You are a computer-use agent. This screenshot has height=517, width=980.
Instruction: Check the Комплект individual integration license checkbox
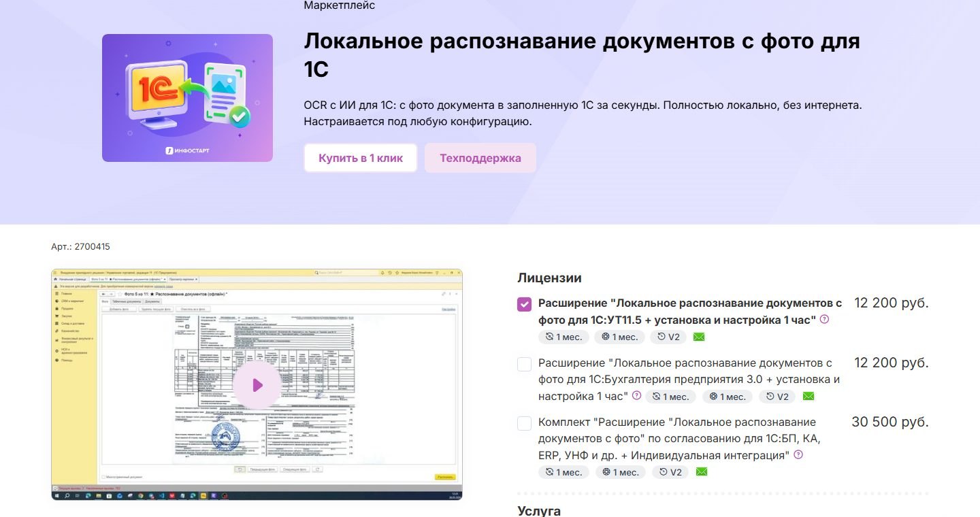point(524,423)
